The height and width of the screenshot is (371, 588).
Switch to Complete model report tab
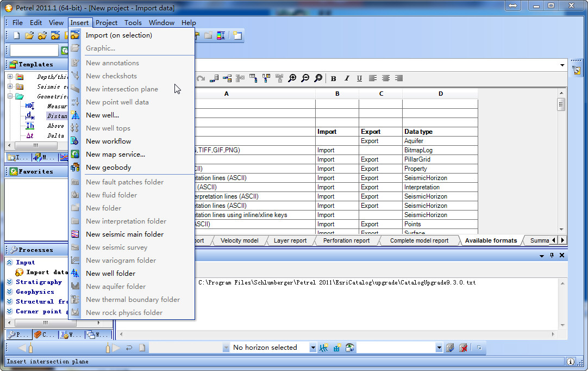tap(419, 240)
